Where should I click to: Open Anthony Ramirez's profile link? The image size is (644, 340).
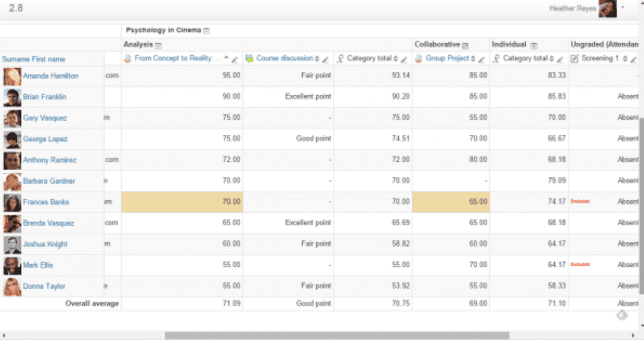49,160
